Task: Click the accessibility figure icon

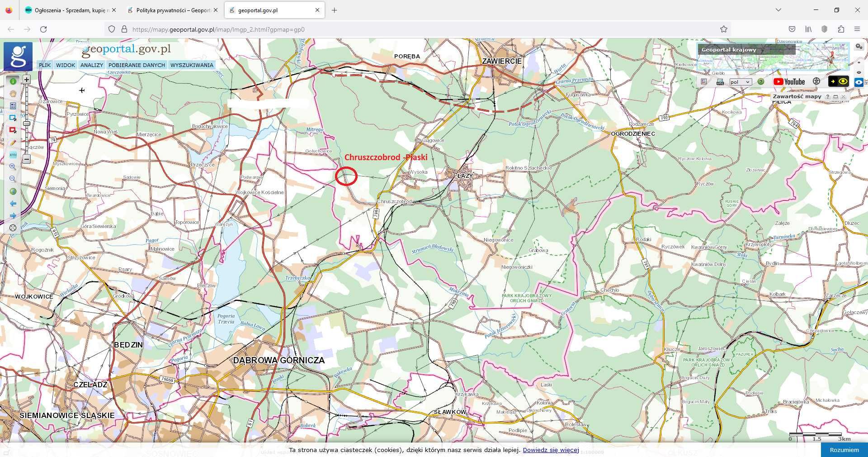Action: coord(816,81)
